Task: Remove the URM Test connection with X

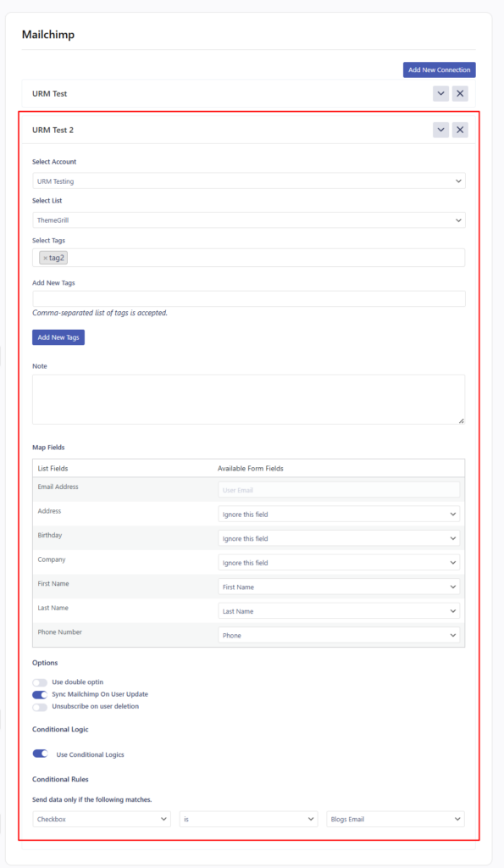Action: click(460, 93)
